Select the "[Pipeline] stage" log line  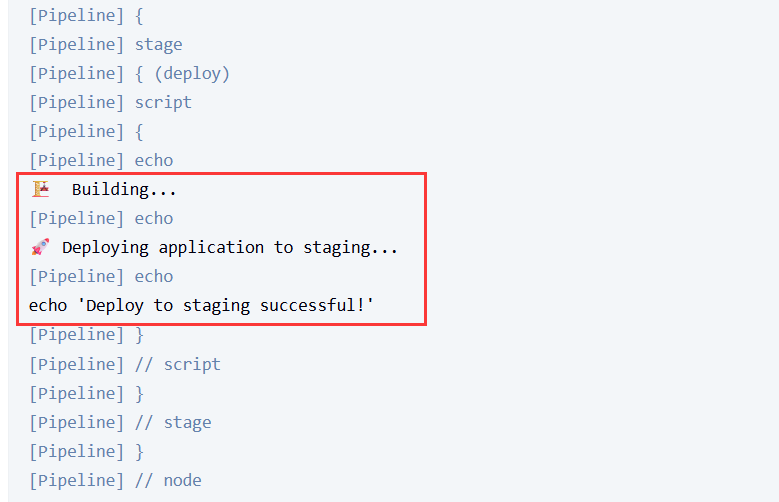point(106,44)
